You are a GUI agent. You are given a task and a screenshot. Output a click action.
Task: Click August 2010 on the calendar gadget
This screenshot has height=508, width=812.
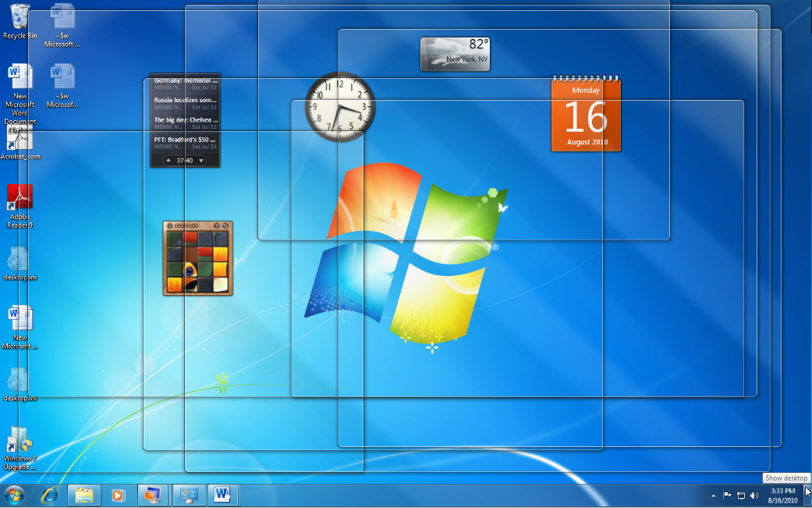point(587,142)
